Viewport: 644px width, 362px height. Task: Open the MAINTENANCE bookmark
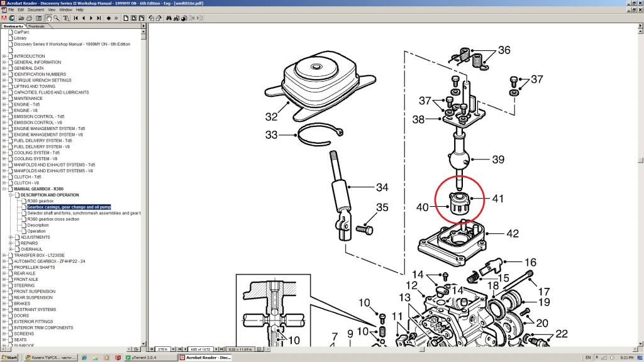(x=28, y=99)
